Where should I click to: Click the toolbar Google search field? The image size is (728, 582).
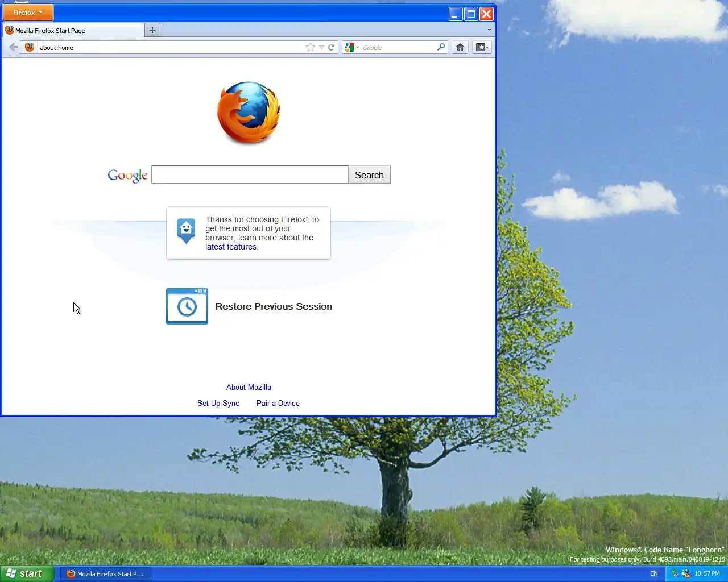click(x=398, y=48)
